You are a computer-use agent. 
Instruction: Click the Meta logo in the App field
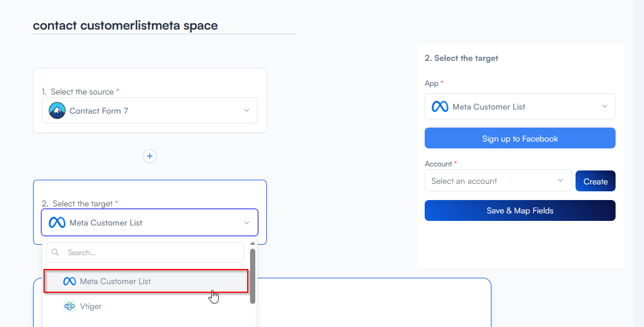(440, 107)
